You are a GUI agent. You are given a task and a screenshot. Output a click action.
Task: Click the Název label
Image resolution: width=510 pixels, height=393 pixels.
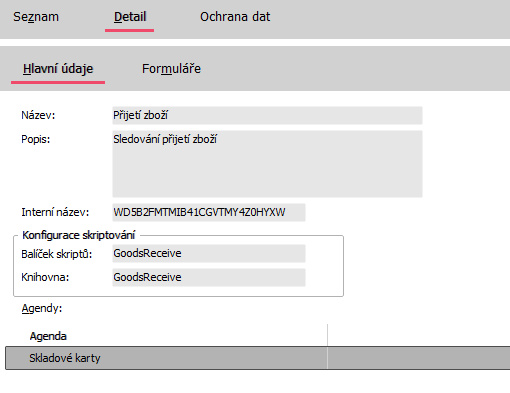(x=38, y=115)
